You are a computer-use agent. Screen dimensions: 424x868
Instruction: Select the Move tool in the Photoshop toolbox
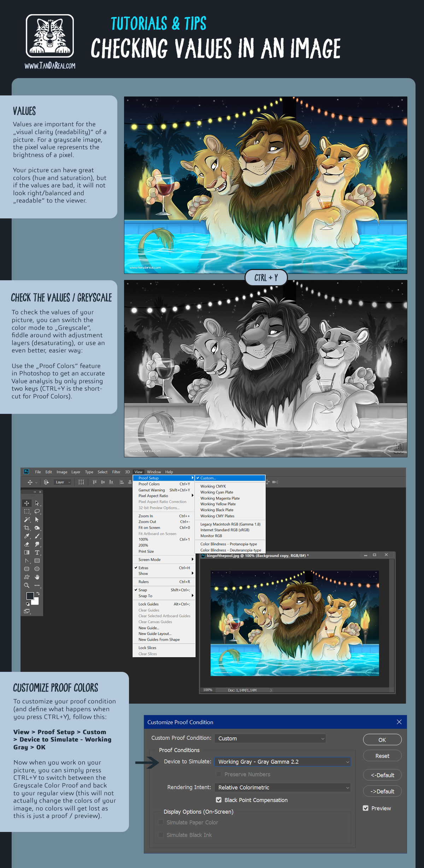pos(27,503)
